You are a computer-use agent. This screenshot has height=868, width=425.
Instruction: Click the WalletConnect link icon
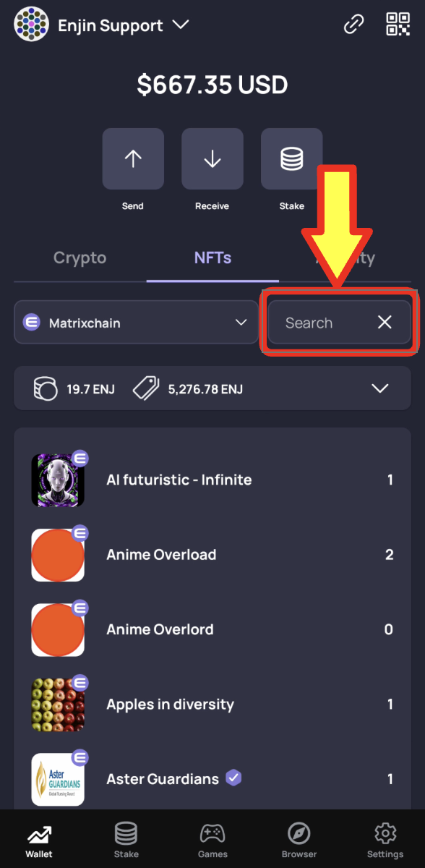353,24
